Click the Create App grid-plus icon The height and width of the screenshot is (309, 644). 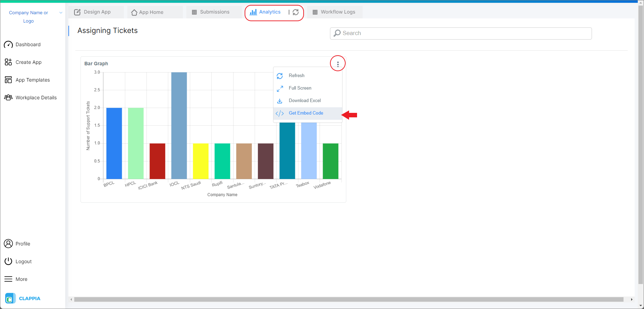pyautogui.click(x=8, y=62)
